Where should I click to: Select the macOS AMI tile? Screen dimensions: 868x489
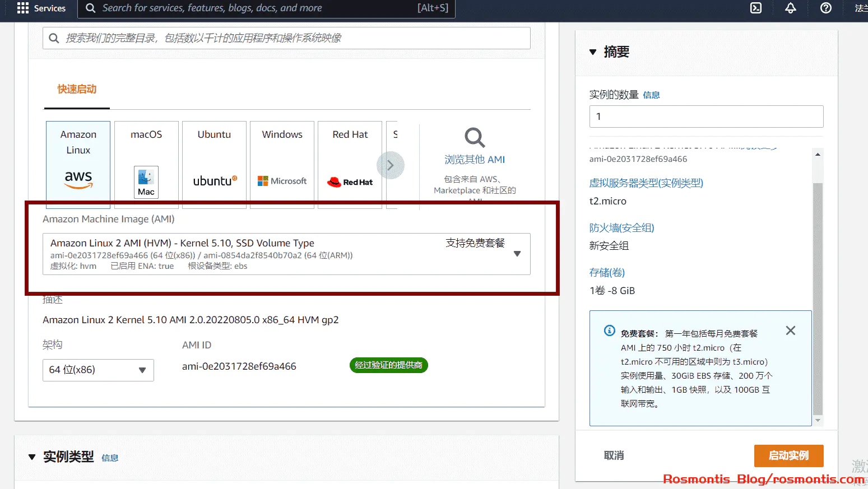point(146,165)
